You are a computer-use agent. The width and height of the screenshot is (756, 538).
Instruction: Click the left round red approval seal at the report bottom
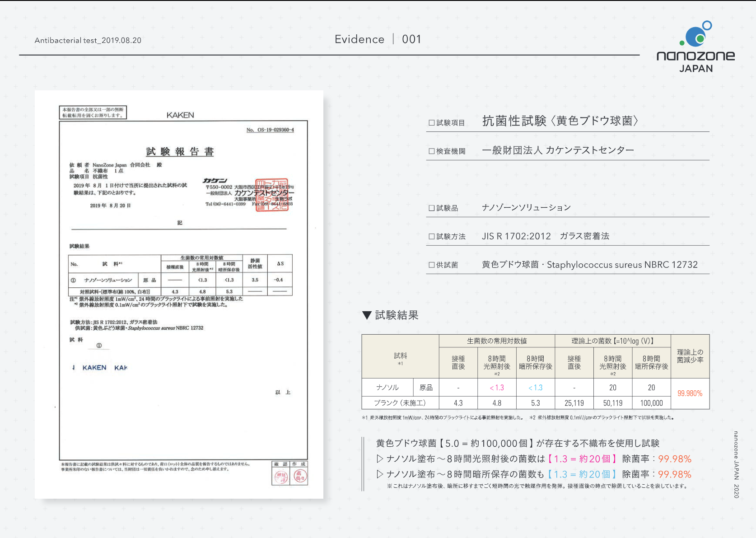click(281, 476)
